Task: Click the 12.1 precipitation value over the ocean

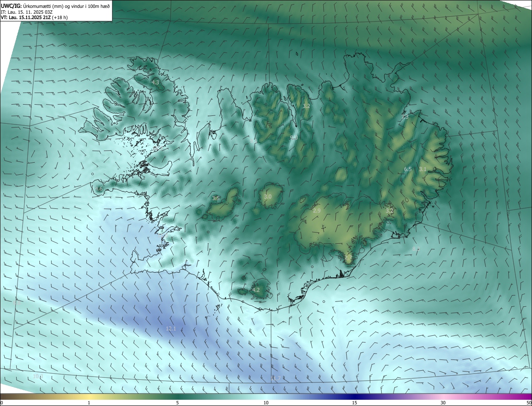Action: click(x=171, y=328)
